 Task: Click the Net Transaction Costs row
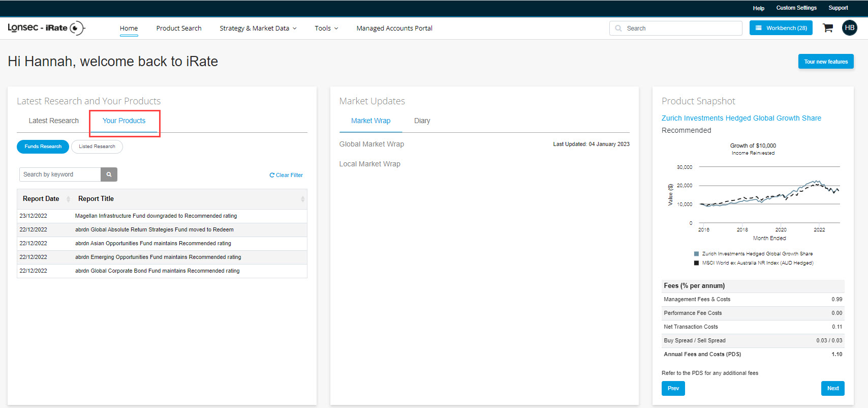pyautogui.click(x=753, y=327)
